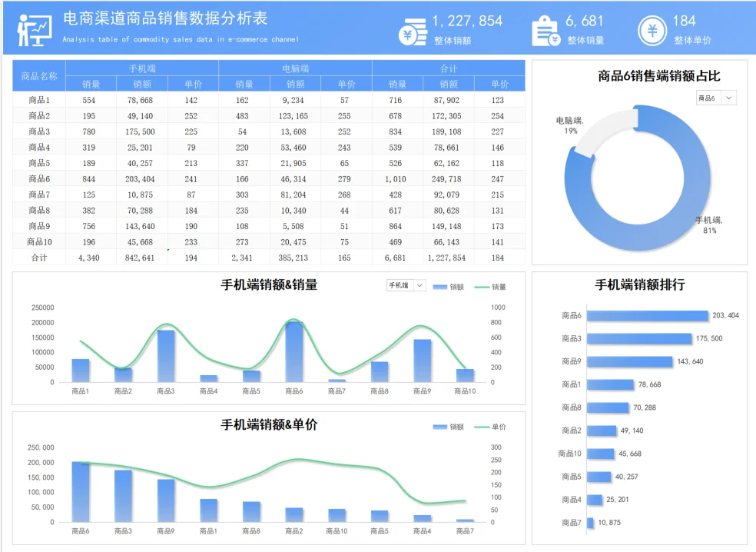This screenshot has height=552, width=756.
Task: Click the 合计 totals row label
Action: (x=38, y=258)
